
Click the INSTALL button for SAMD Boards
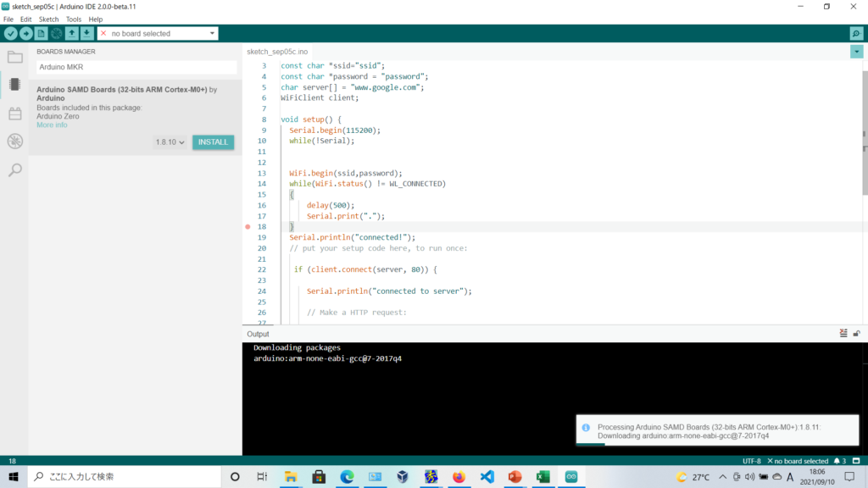tap(213, 142)
